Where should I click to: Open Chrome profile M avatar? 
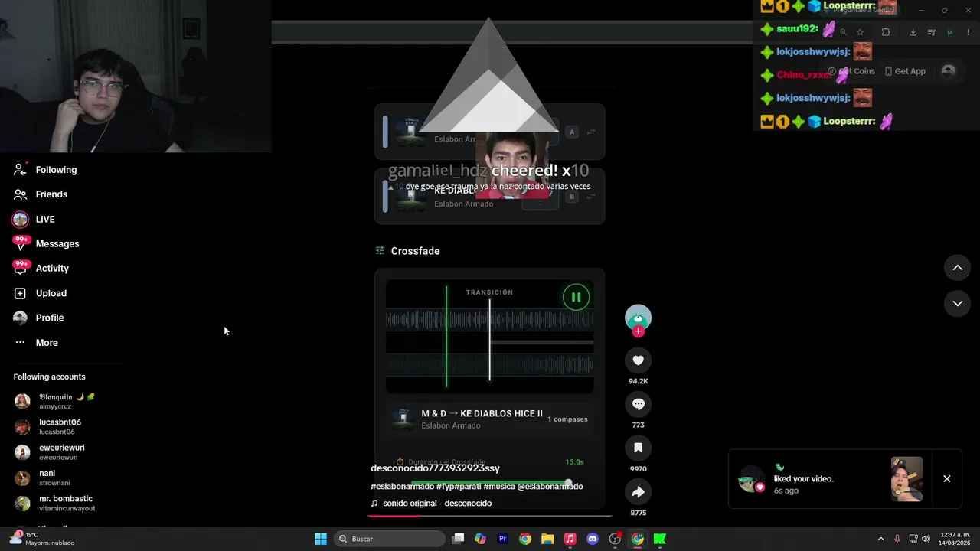tap(949, 32)
